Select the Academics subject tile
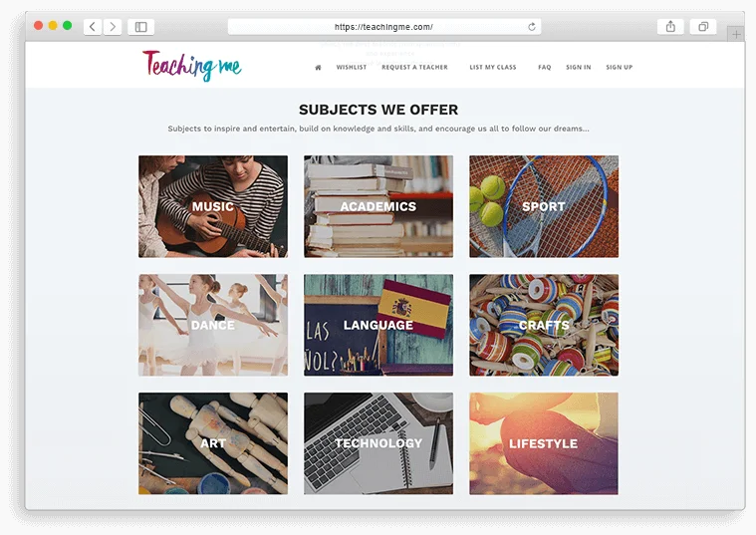The image size is (756, 535). (378, 206)
